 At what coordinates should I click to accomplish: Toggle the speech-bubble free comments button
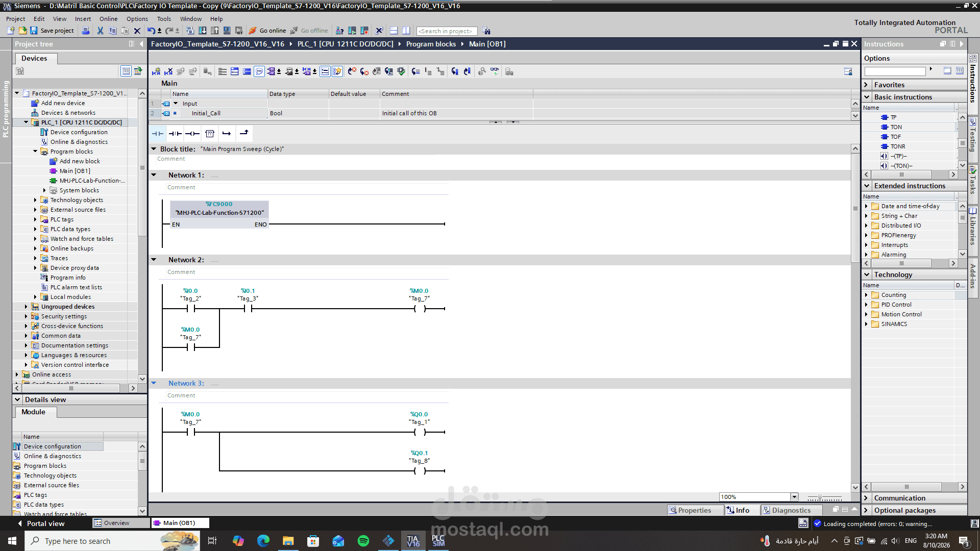(259, 71)
